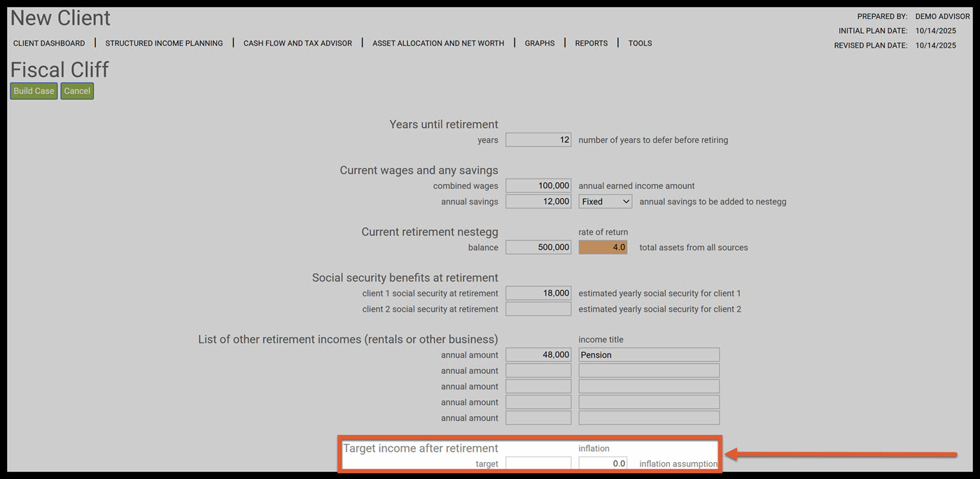
Task: Click the orange rate of return field
Action: click(603, 247)
